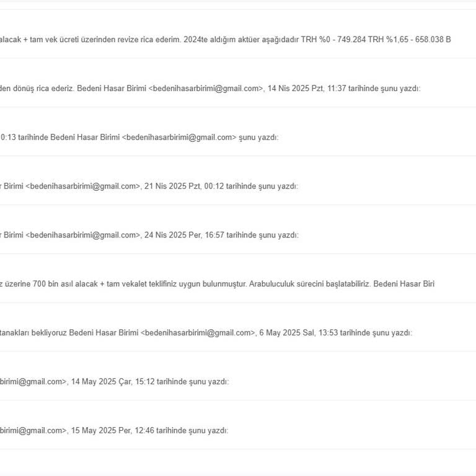This screenshot has height=476, width=476.
Task: Click 'Bedeni Hasar Birimi' name in the 6 May row
Action: pos(104,333)
